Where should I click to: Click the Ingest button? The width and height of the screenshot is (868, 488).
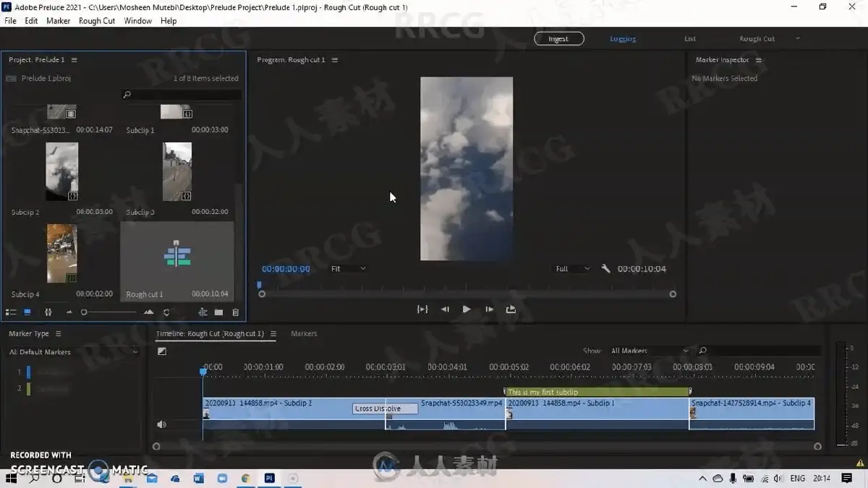point(558,38)
